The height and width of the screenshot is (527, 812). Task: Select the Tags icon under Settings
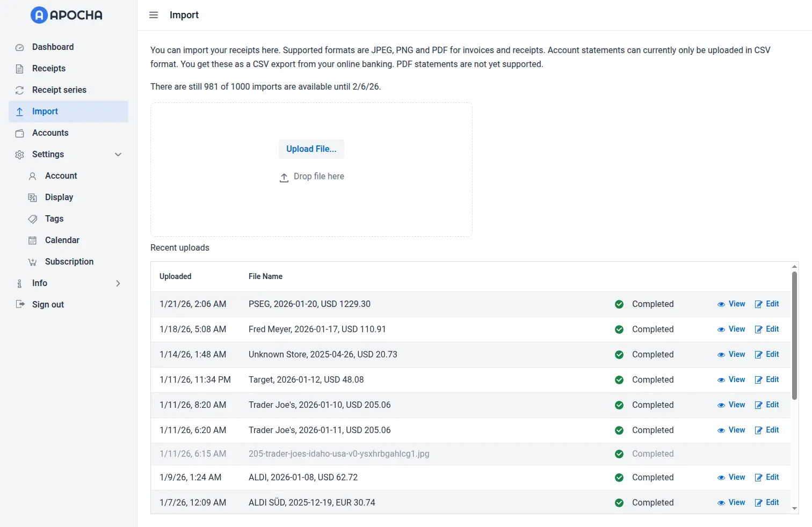32,218
